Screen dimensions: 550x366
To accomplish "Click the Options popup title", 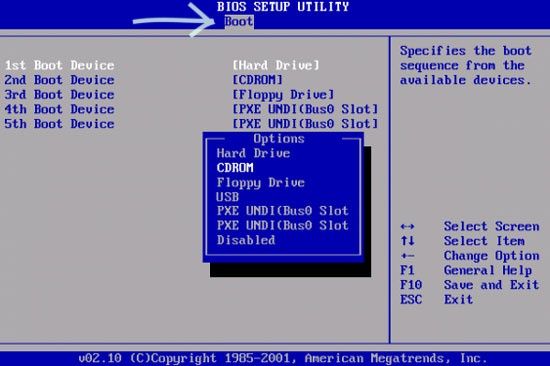I will 279,139.
